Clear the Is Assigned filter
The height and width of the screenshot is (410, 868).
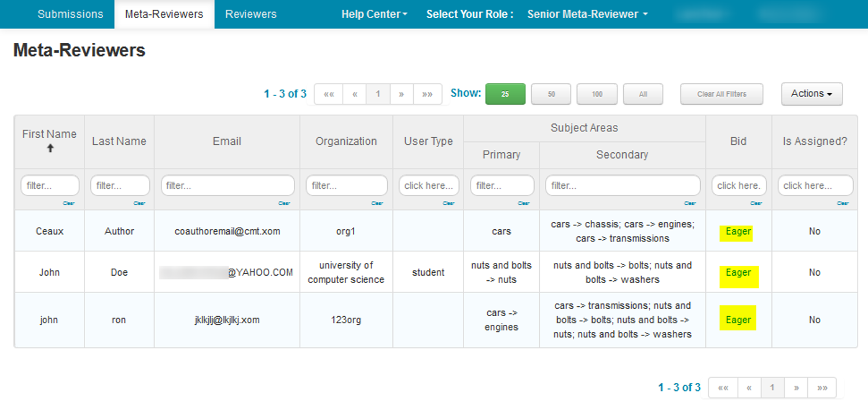843,203
